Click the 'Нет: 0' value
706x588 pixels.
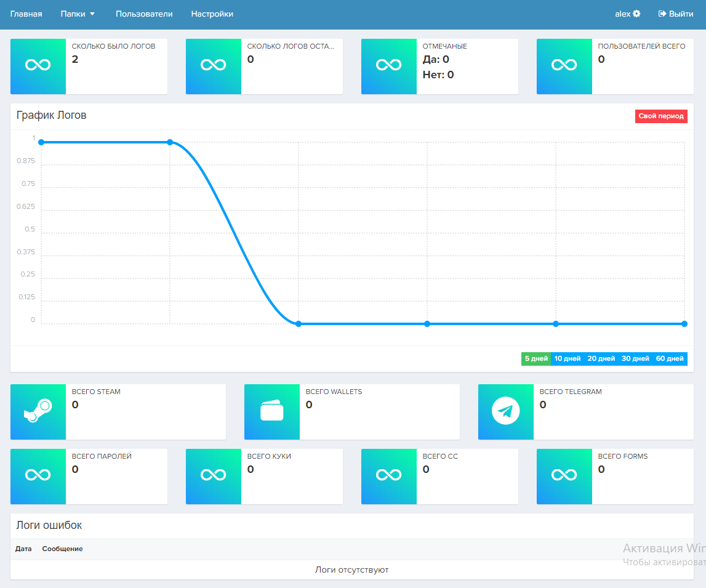(x=438, y=75)
